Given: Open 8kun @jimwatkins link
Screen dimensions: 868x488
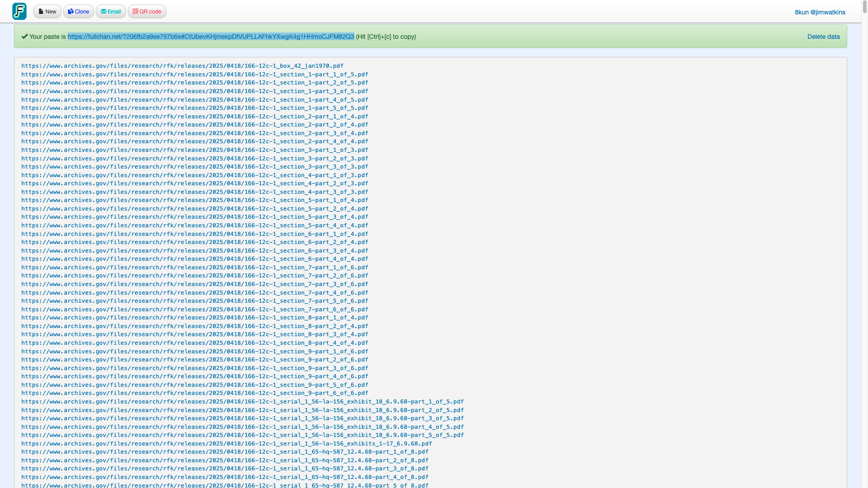Looking at the screenshot, I should click(x=820, y=12).
